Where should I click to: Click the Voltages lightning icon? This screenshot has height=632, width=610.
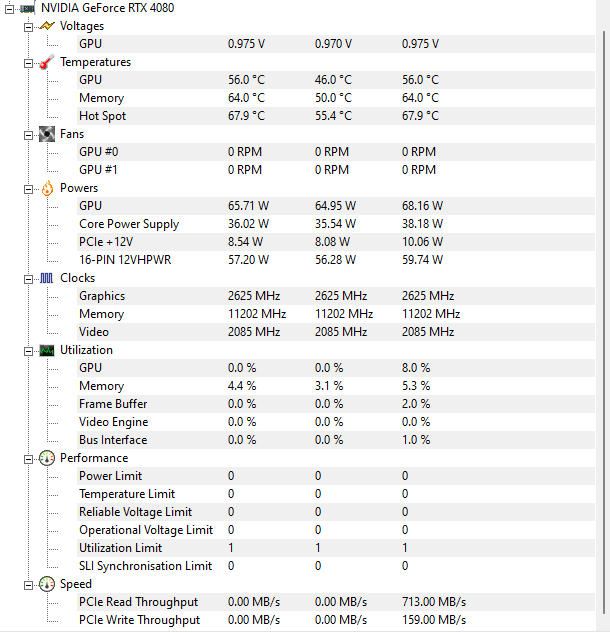point(46,26)
